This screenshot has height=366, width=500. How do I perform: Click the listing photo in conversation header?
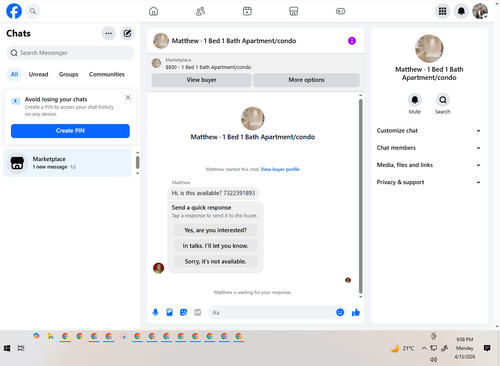161,41
